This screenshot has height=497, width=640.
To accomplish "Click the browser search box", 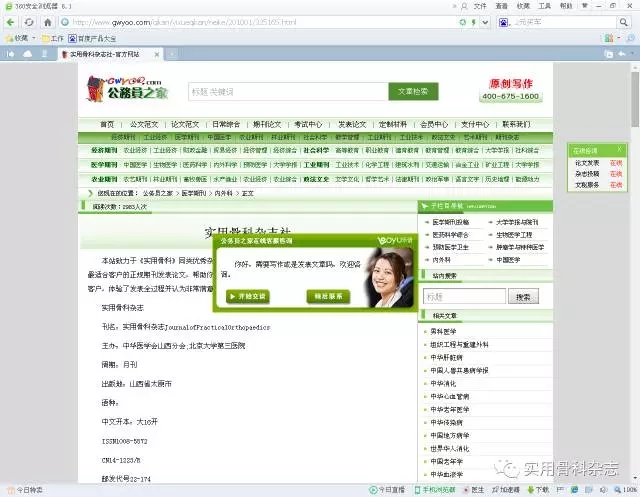I will coord(563,22).
